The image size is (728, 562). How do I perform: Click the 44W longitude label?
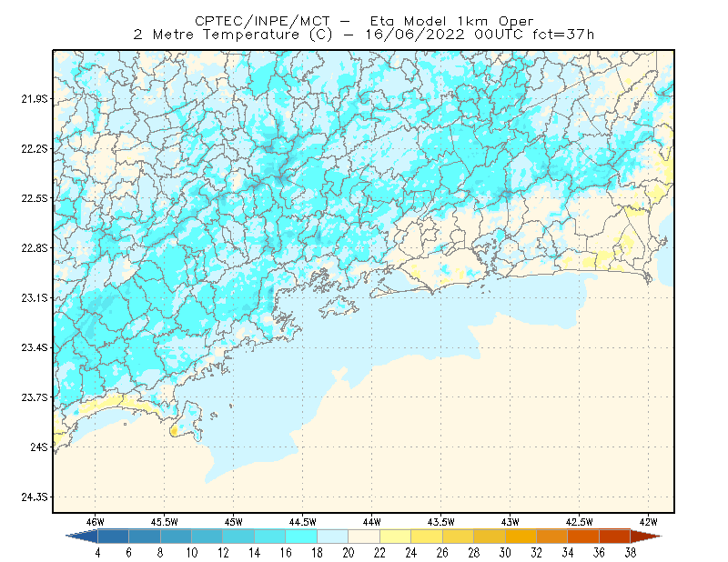pyautogui.click(x=372, y=522)
